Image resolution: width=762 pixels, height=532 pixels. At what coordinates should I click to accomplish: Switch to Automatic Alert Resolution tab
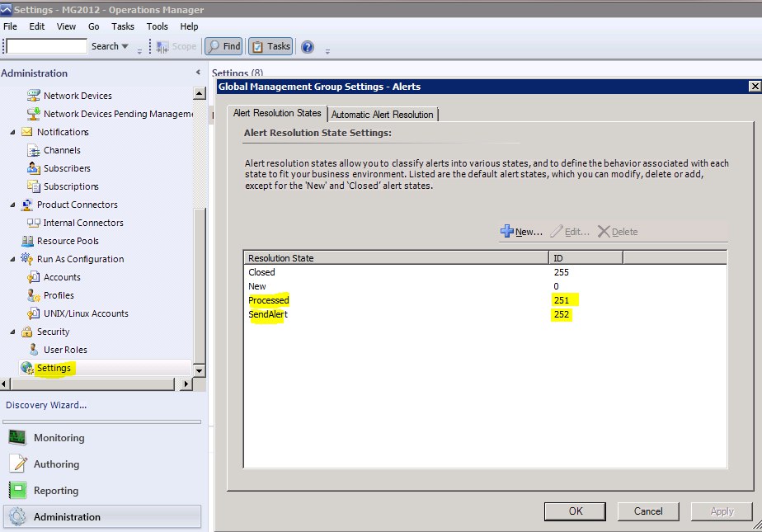(x=383, y=115)
